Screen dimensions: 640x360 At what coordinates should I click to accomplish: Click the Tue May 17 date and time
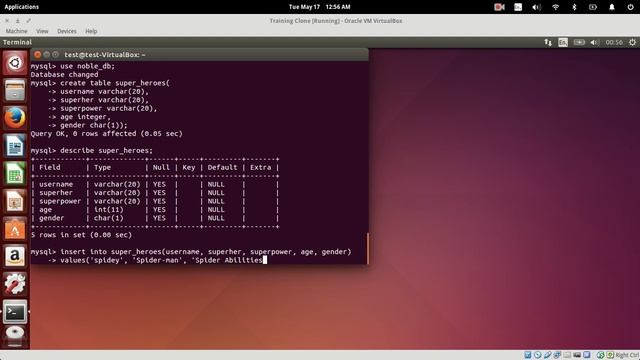click(x=319, y=7)
